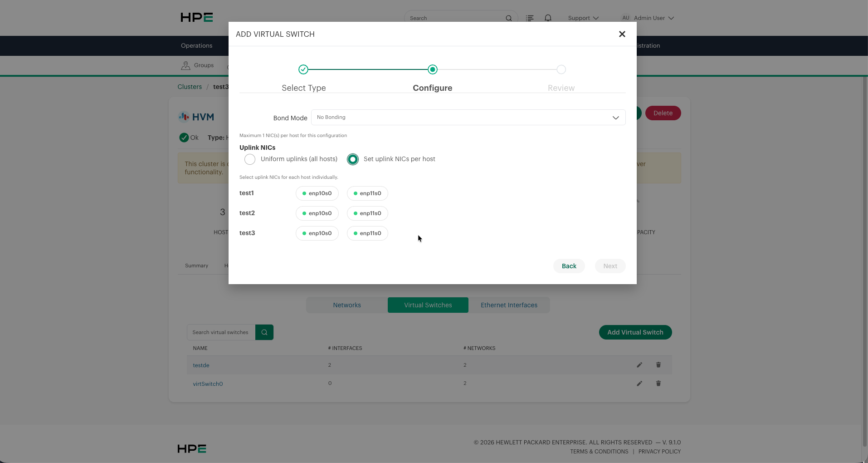Toggle enp11s0 NIC for host test3
This screenshot has width=868, height=463.
(x=367, y=233)
